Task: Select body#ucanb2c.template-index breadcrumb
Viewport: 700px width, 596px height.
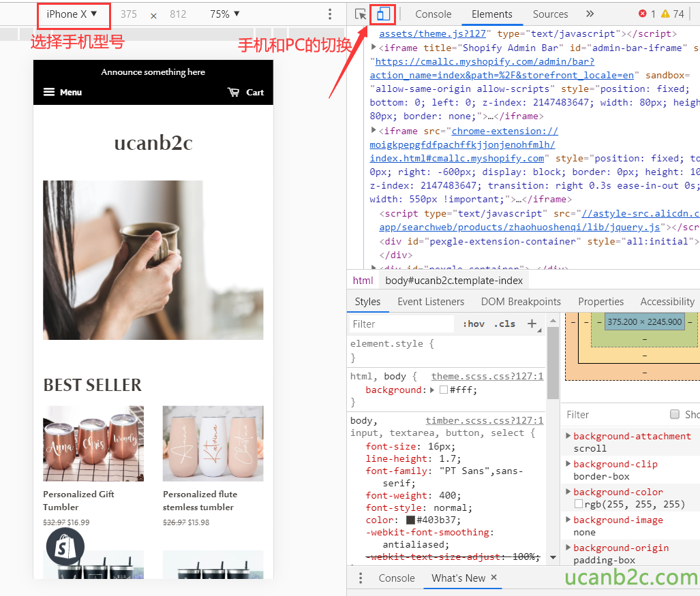Action: (x=453, y=281)
